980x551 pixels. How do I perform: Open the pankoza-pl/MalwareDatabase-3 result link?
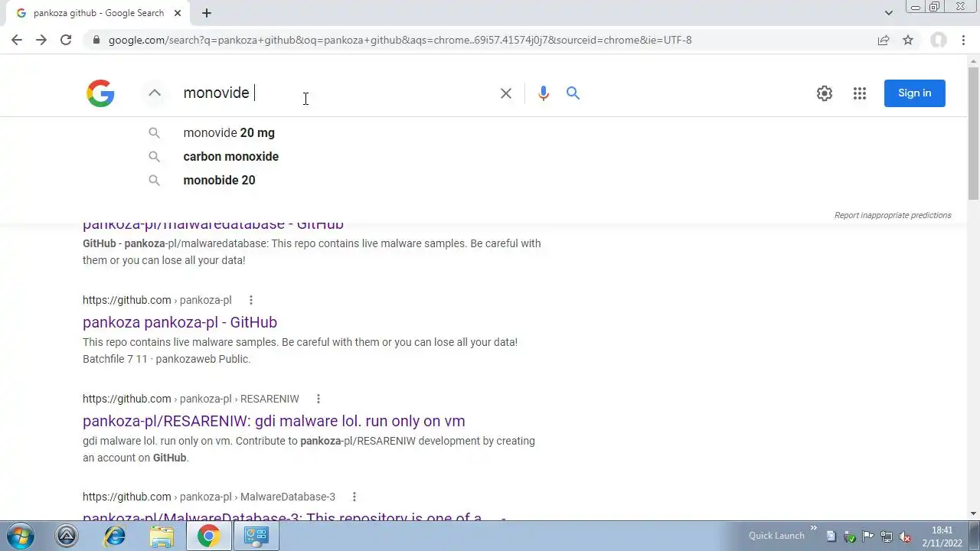tap(294, 518)
